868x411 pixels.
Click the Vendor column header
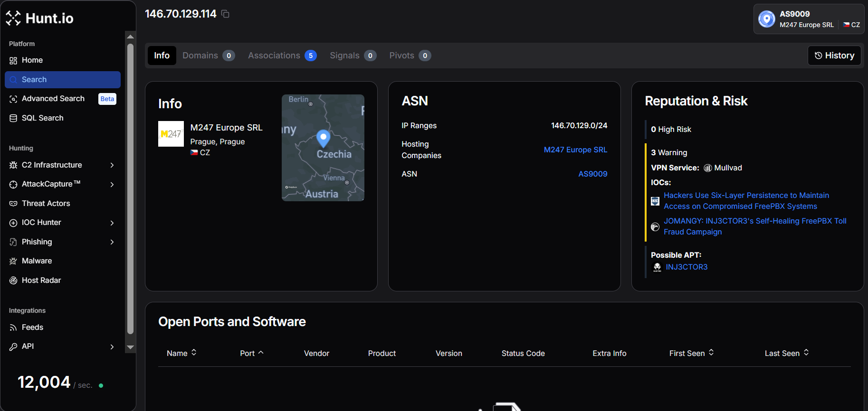pyautogui.click(x=316, y=354)
